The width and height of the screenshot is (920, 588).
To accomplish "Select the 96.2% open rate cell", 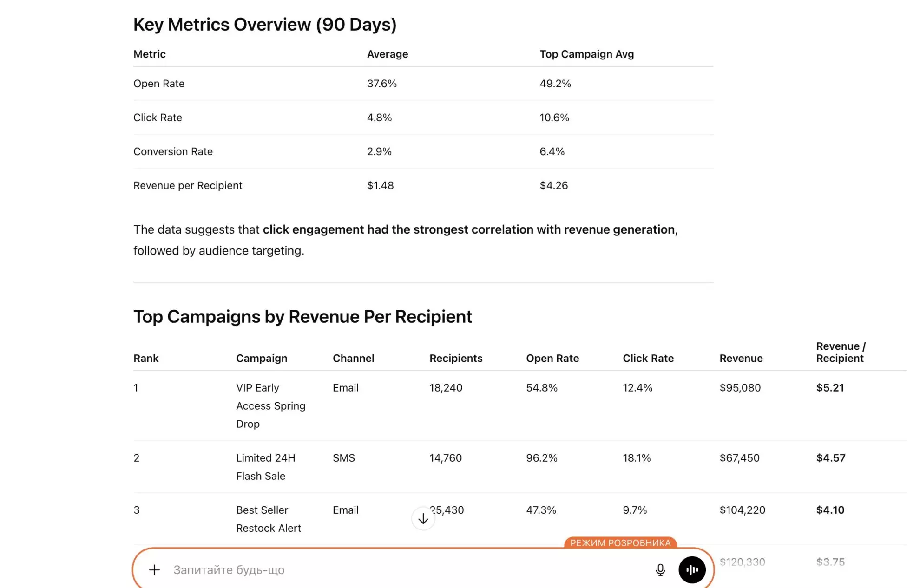I will [541, 458].
